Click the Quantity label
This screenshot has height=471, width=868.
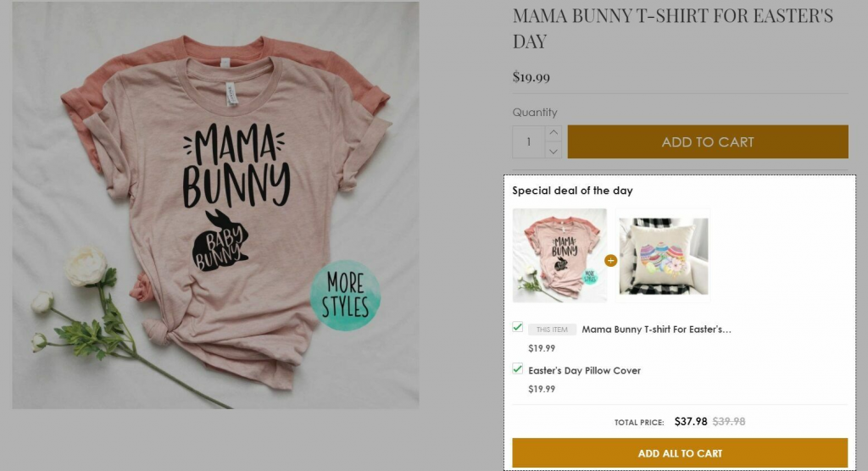pyautogui.click(x=535, y=112)
